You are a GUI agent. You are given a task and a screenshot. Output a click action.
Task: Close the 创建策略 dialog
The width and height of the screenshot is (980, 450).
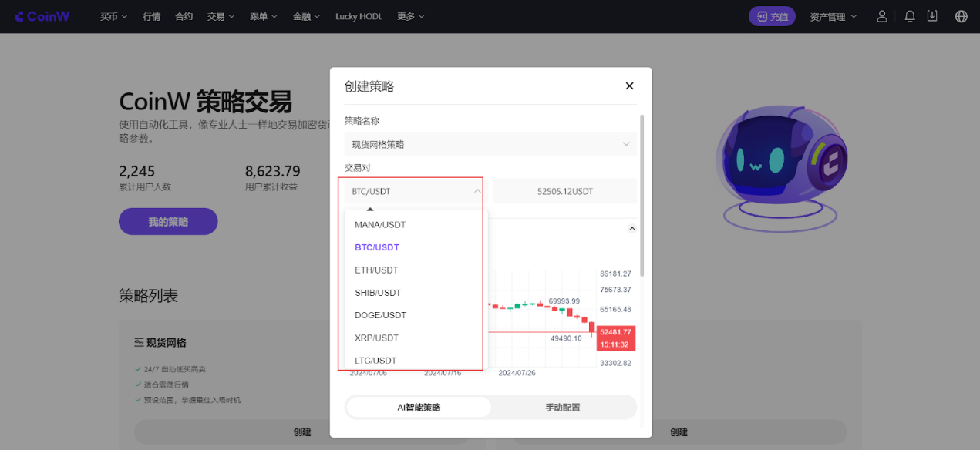coord(629,86)
